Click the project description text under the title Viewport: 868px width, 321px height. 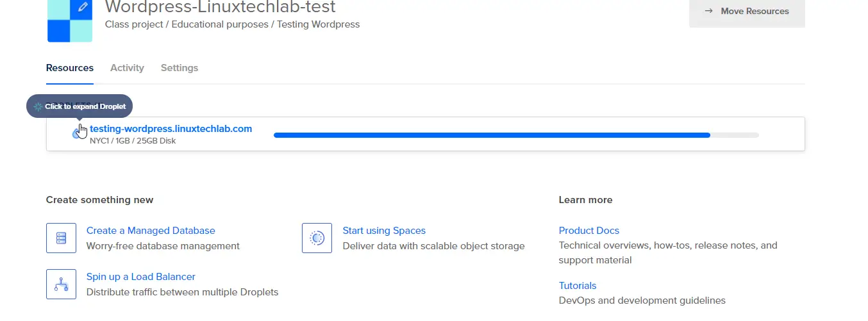point(232,24)
